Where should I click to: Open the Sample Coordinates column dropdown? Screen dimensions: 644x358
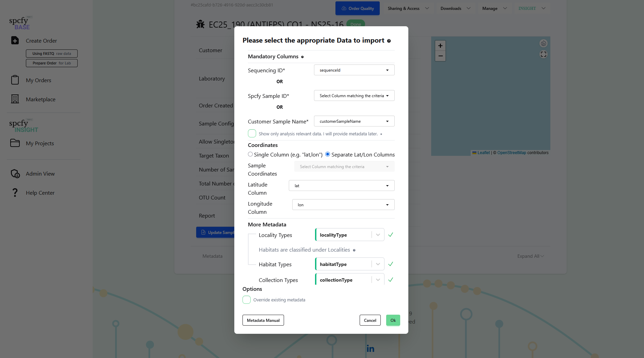click(x=344, y=166)
